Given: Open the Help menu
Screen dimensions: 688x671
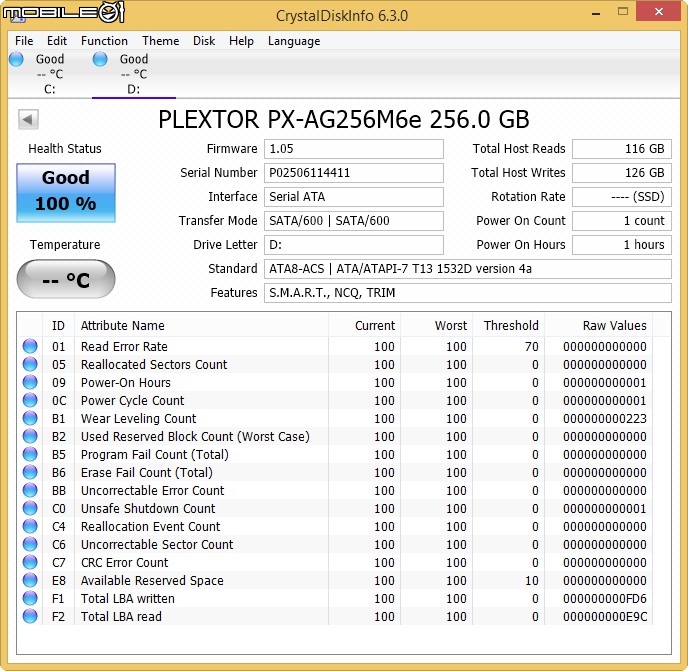Looking at the screenshot, I should point(241,41).
